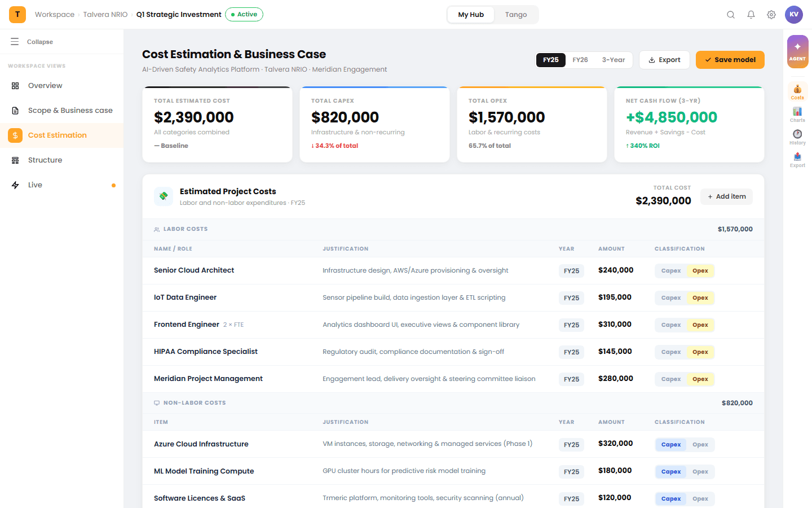Viewport: 812px width, 508px height.
Task: Set Senior Cloud Architect to Capex
Action: point(671,271)
